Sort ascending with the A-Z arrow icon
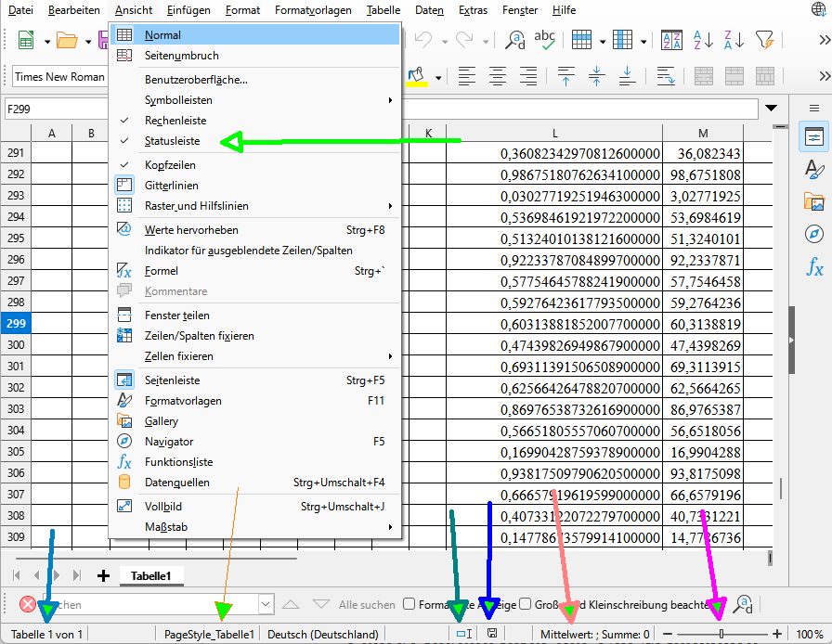Viewport: 832px width, 644px height. coord(703,40)
